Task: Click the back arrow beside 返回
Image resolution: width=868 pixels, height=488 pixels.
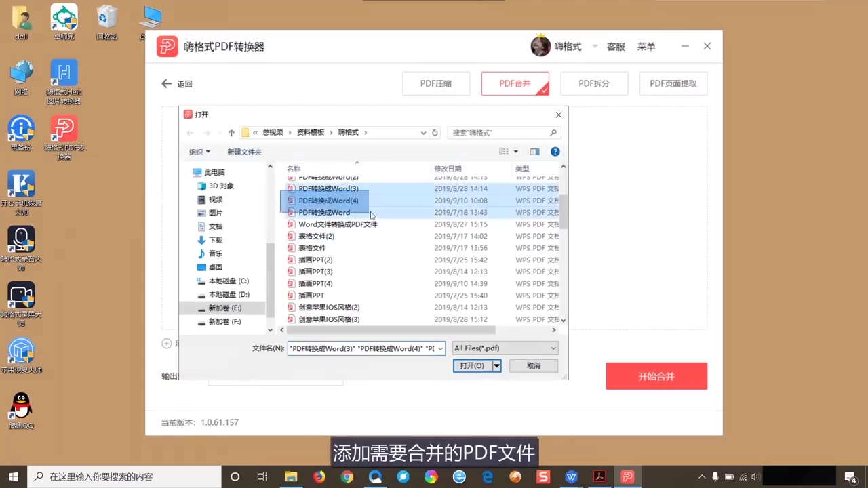Action: point(166,84)
